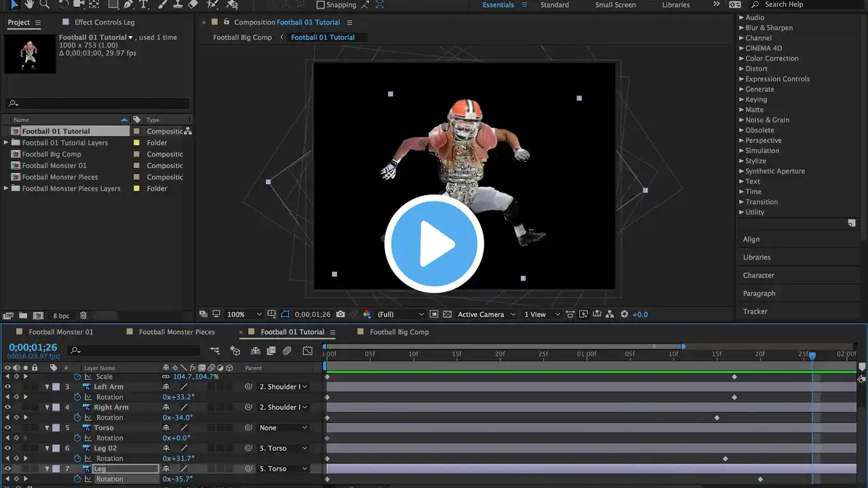Viewport: 868px width, 488px height.
Task: Select the Type tool
Action: (143, 4)
